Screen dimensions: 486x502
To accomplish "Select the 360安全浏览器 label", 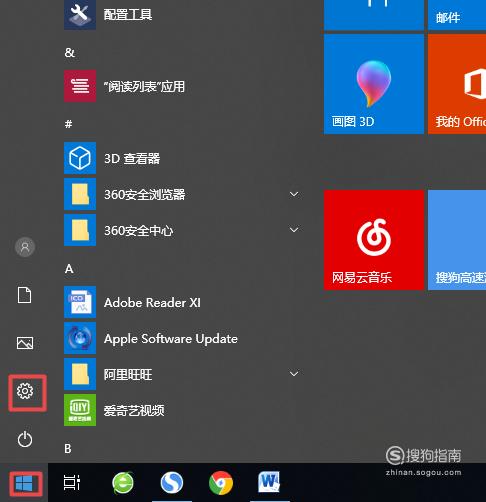I will pyautogui.click(x=145, y=195).
